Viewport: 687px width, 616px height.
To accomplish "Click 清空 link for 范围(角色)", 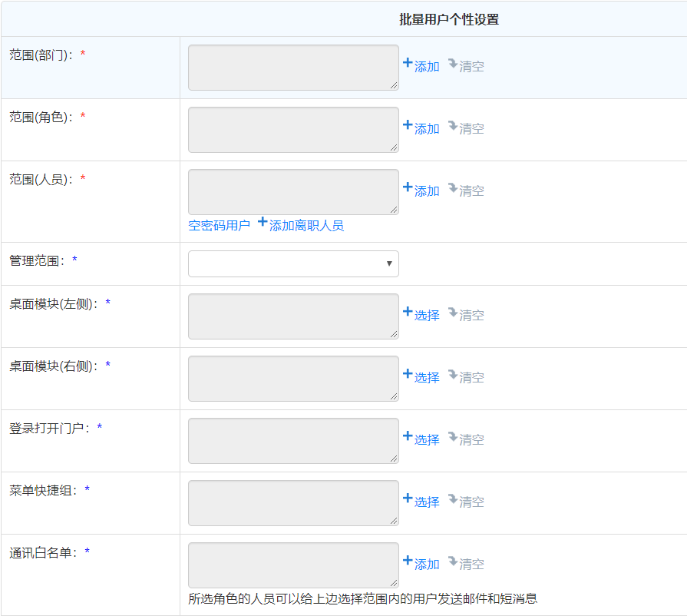I will [471, 129].
